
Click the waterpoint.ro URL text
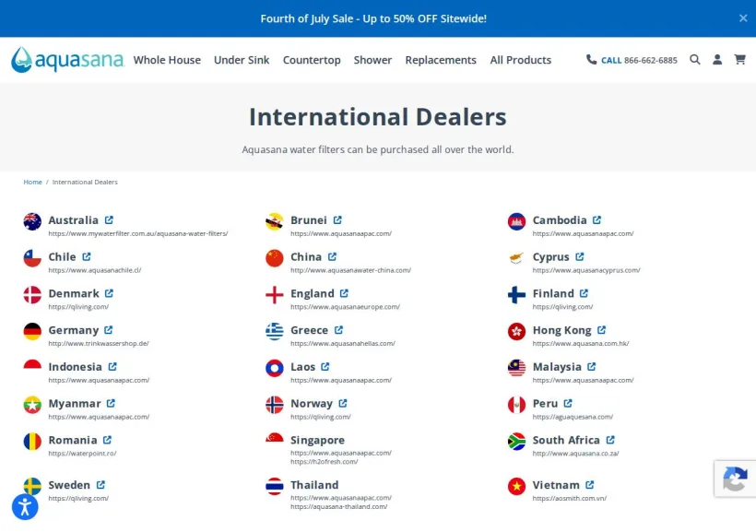[82, 454]
